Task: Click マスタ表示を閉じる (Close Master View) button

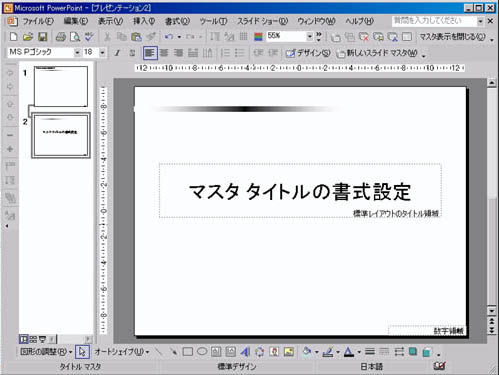Action: click(452, 37)
